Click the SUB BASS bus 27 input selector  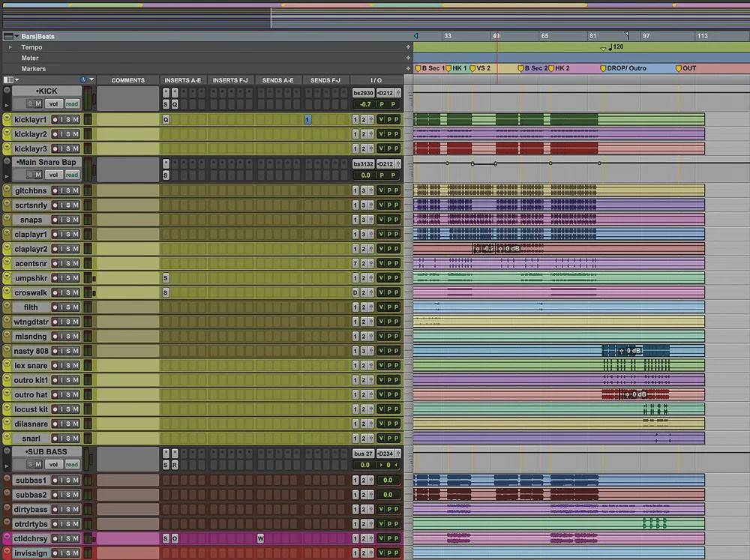tap(363, 454)
